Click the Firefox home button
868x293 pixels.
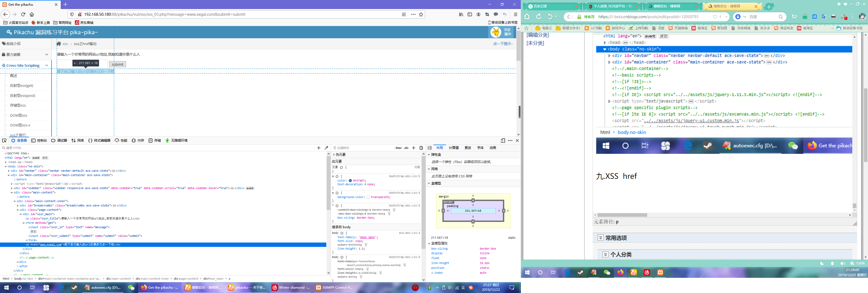[x=32, y=14]
